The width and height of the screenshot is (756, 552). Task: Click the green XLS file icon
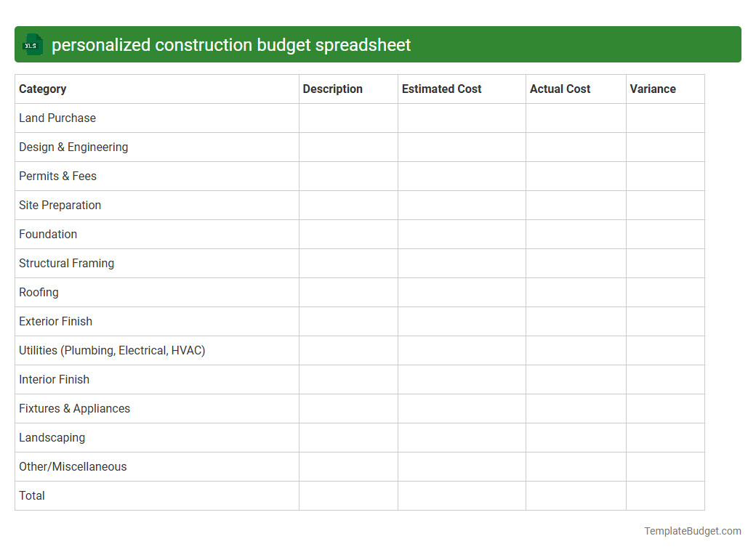click(32, 44)
